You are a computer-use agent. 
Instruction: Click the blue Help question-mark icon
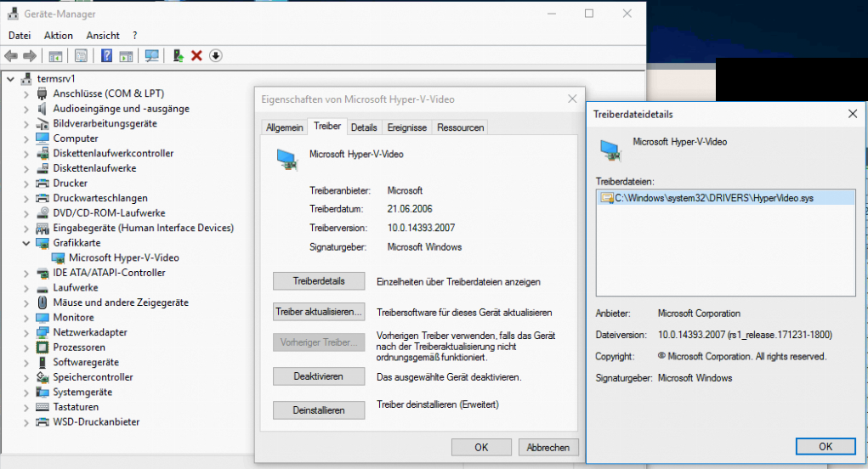(107, 56)
